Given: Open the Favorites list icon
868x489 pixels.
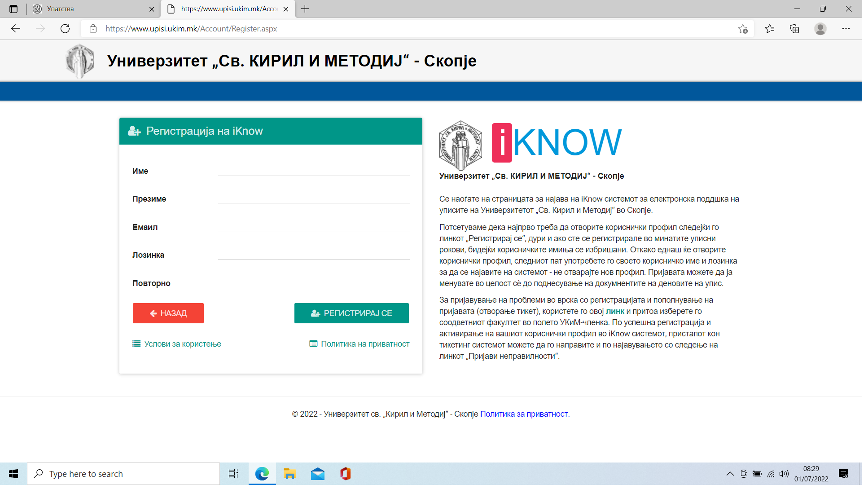Looking at the screenshot, I should pyautogui.click(x=770, y=29).
